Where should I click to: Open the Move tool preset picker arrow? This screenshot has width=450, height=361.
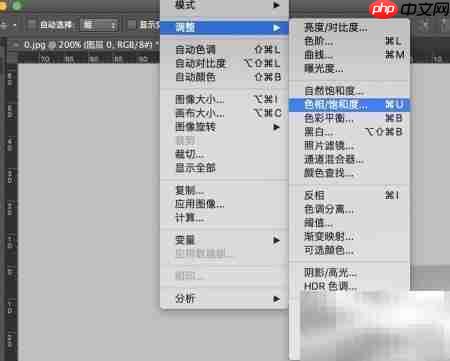tap(15, 25)
